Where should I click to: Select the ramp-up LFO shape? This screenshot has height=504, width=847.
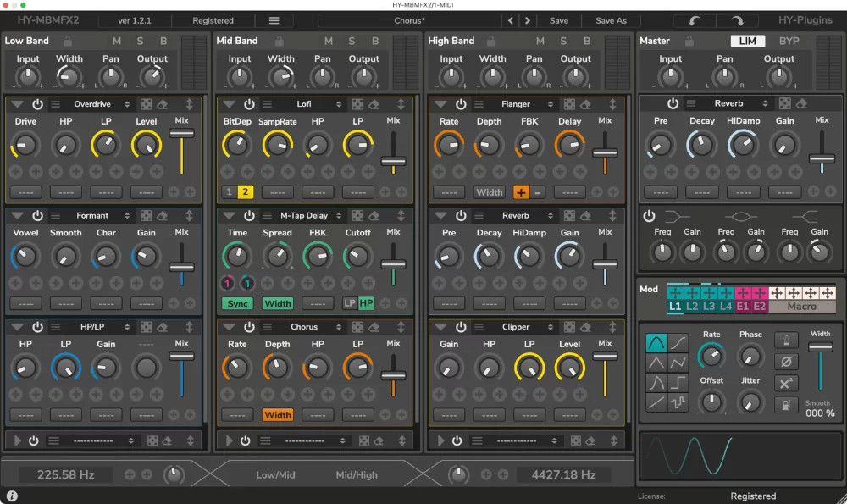[656, 401]
